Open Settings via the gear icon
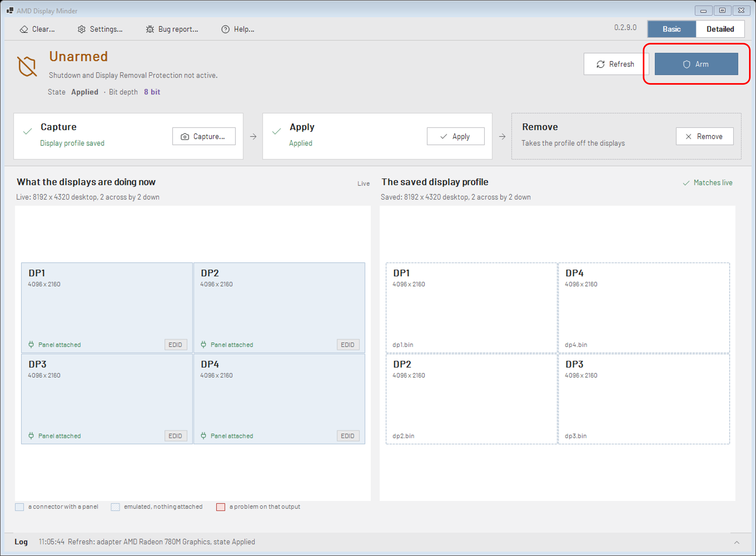The width and height of the screenshot is (756, 556). pyautogui.click(x=82, y=29)
